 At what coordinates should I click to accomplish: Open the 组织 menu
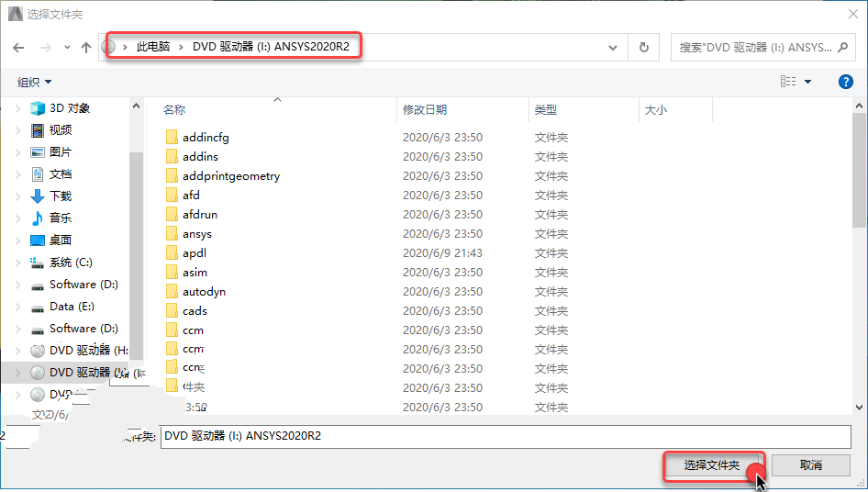click(34, 82)
